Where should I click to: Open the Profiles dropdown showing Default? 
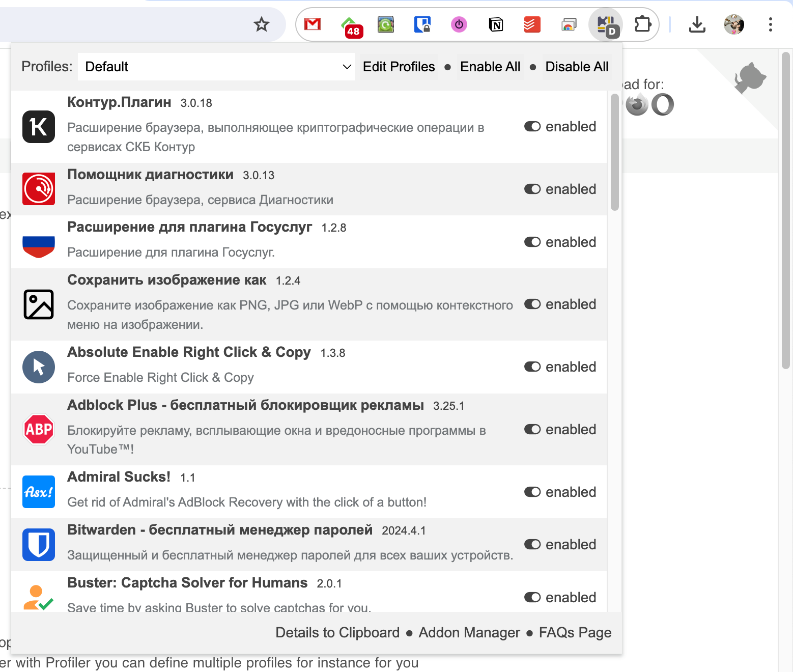pyautogui.click(x=216, y=67)
